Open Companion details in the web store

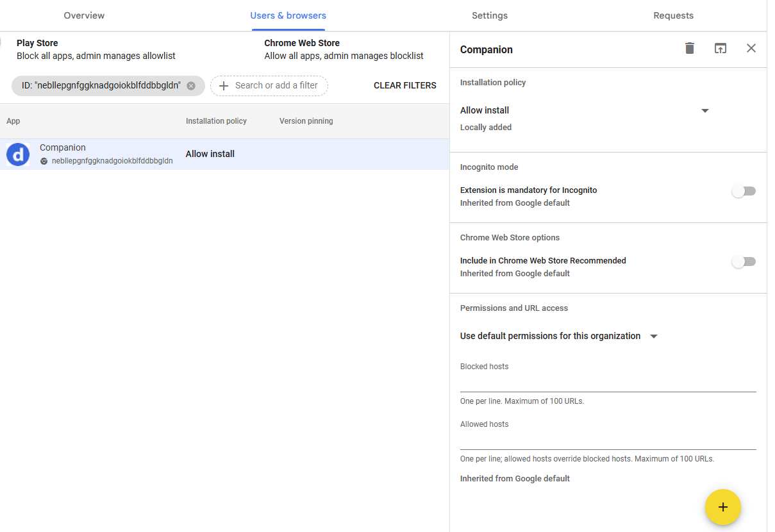pos(721,49)
